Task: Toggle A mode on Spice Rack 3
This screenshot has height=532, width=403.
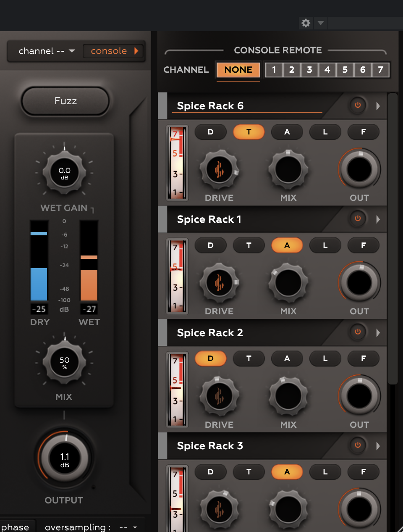Action: coord(287,472)
